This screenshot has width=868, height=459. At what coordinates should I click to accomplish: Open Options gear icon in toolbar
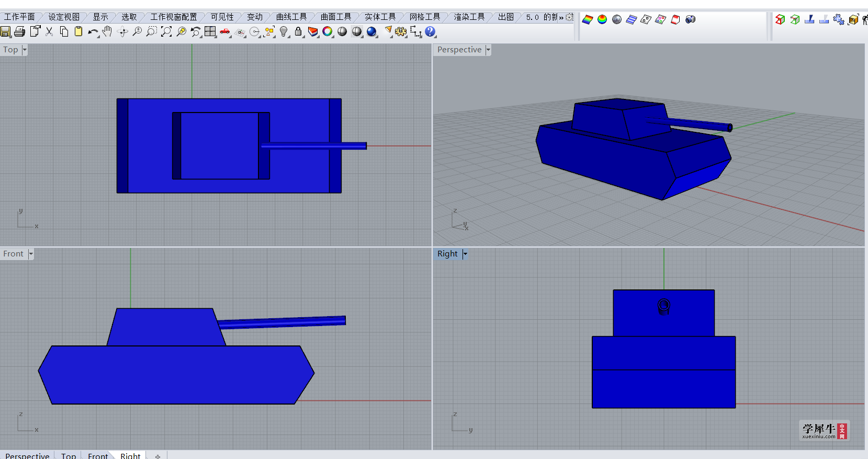coord(401,32)
